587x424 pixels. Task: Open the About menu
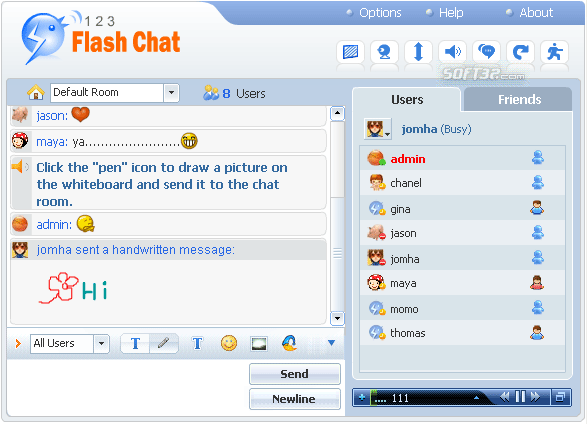(x=536, y=13)
